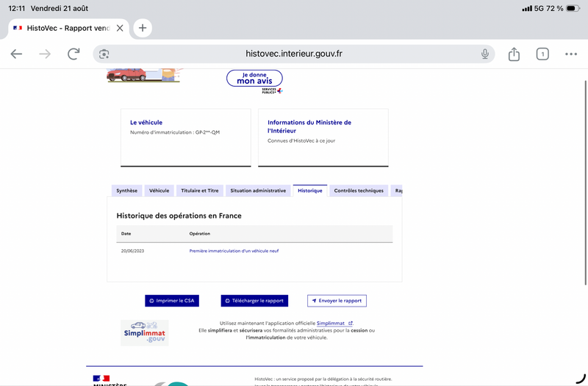This screenshot has width=588, height=386.
Task: Click the 'Je donne mon avis' button
Action: (x=254, y=78)
